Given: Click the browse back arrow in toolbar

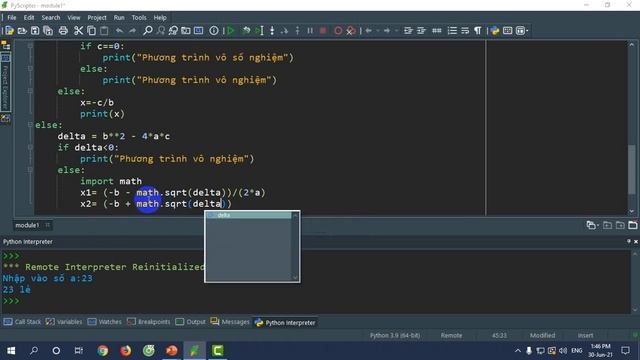Looking at the screenshot, I should point(369,31).
